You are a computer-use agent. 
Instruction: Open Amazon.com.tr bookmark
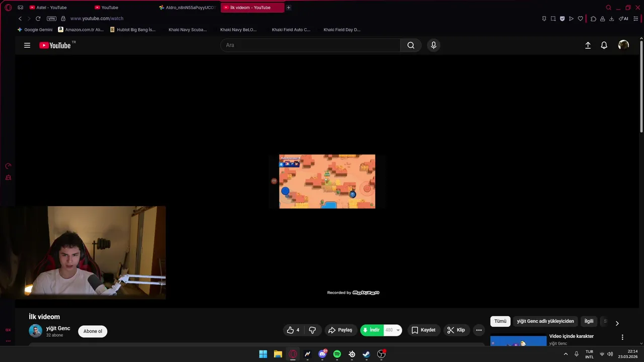pyautogui.click(x=81, y=30)
